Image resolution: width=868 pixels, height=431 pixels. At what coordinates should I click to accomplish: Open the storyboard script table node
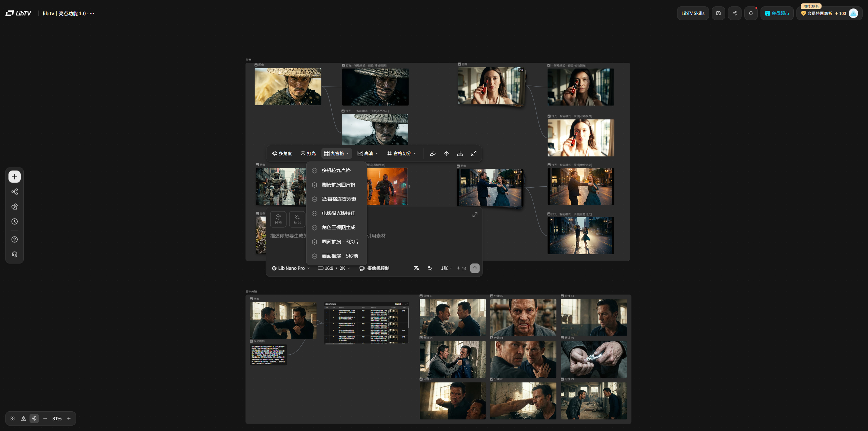tap(367, 323)
